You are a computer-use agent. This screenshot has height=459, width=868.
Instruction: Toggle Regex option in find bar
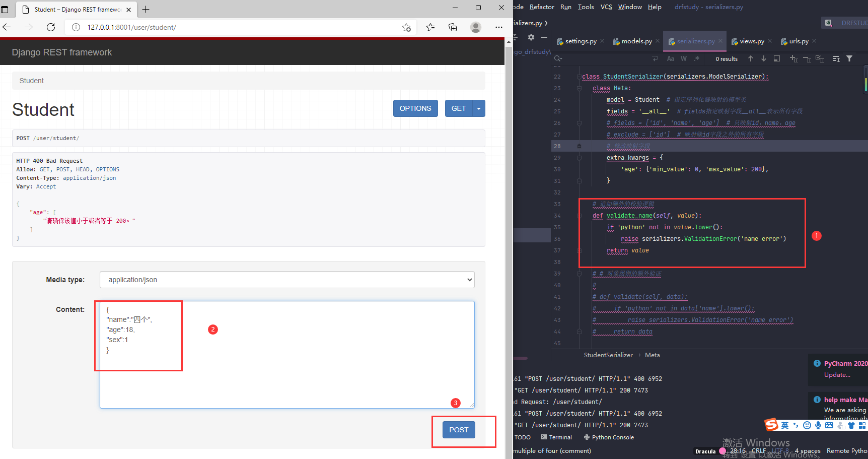click(697, 59)
